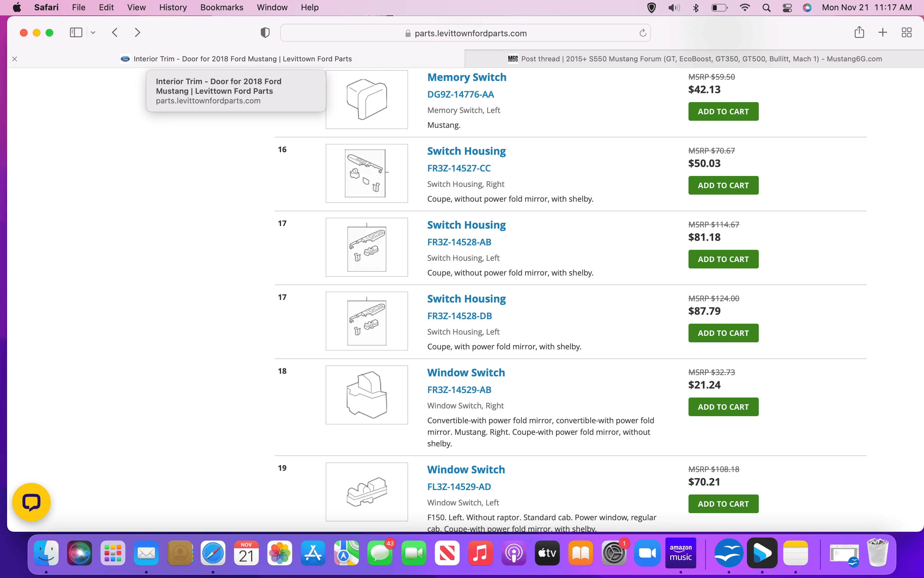Image resolution: width=924 pixels, height=578 pixels.
Task: Open the Safari app menu
Action: (46, 7)
